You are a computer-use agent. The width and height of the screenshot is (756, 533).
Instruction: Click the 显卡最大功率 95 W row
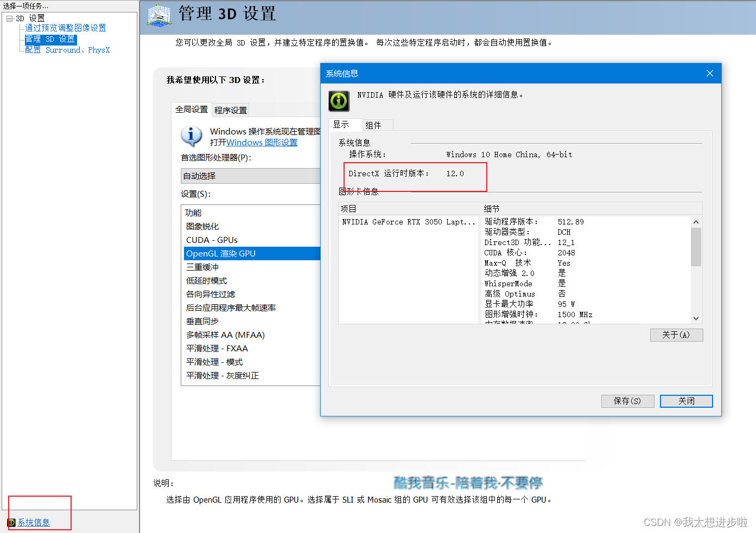click(586, 304)
